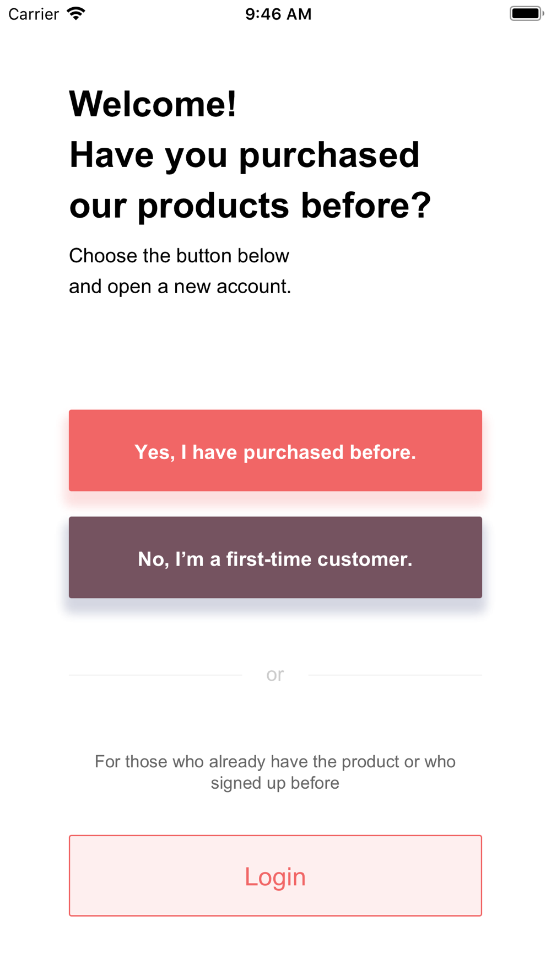Select the dark plum first-time customer button
Image resolution: width=551 pixels, height=980 pixels.
(275, 557)
